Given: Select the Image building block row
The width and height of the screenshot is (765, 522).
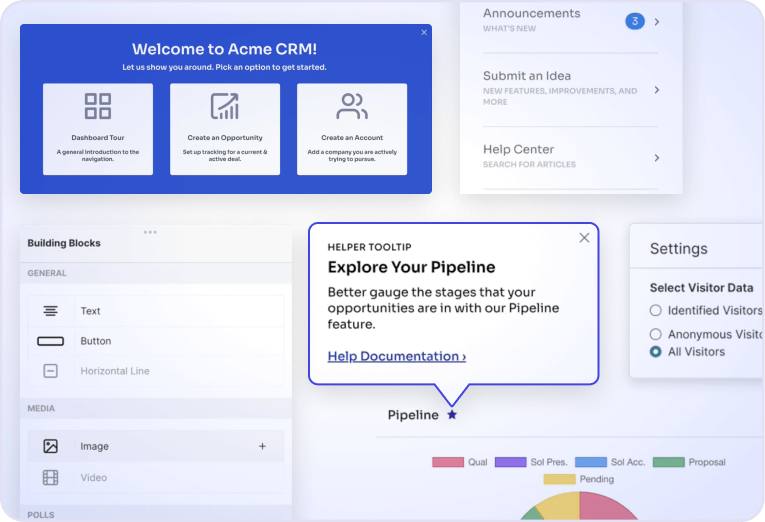Looking at the screenshot, I should coord(156,446).
